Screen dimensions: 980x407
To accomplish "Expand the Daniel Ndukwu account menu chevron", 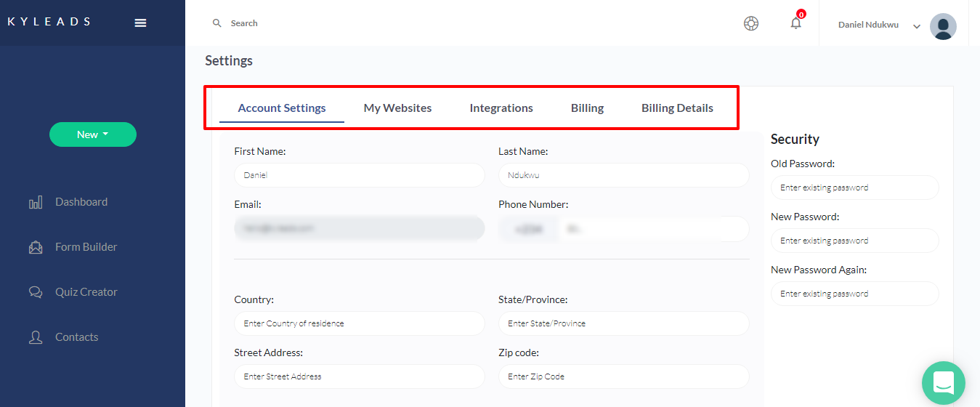I will 917,26.
